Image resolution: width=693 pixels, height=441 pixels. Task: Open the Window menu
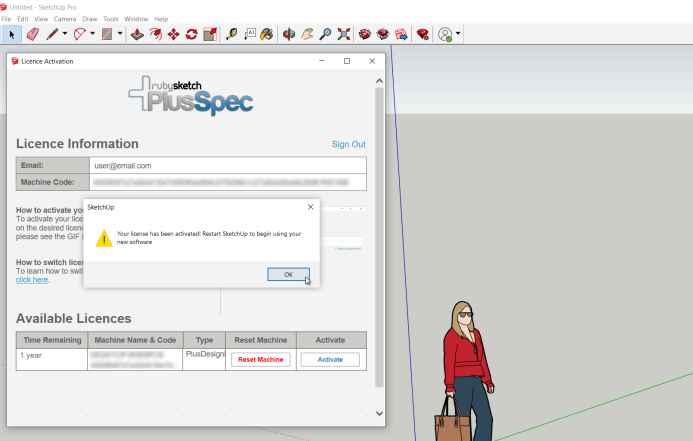[136, 19]
